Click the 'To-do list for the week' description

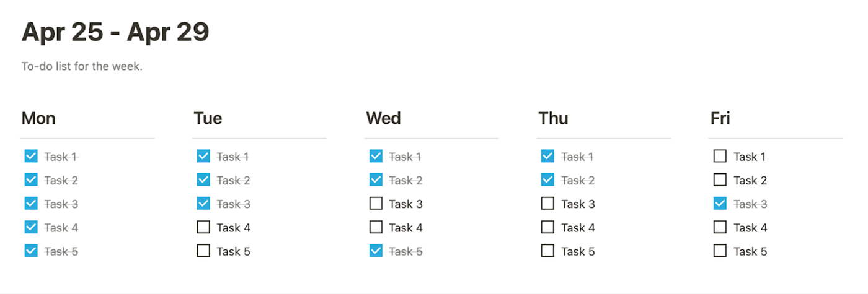pos(82,66)
